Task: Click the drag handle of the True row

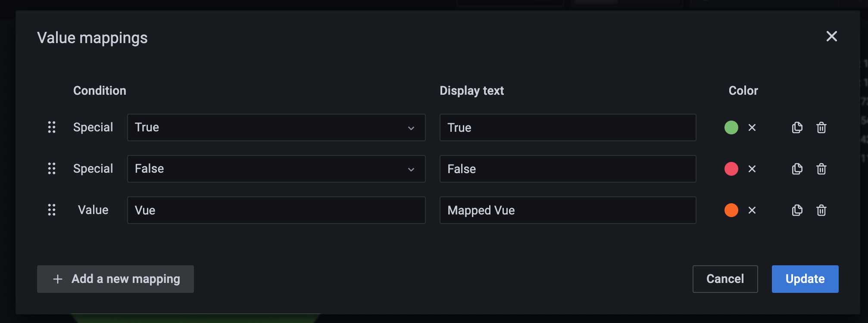Action: [x=52, y=127]
